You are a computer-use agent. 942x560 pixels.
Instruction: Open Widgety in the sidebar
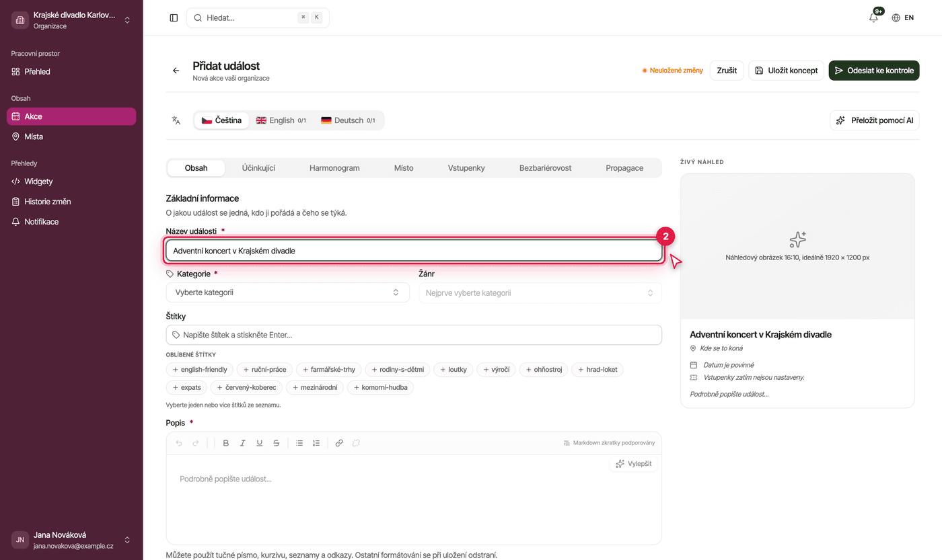[71, 182]
